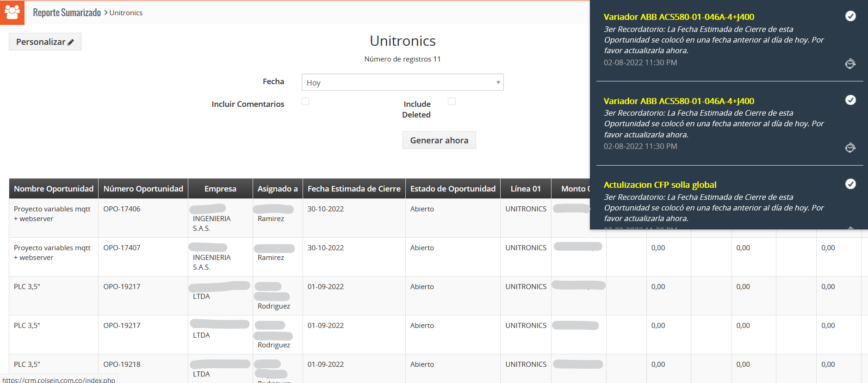Snooze the second Variador ABB notification via its clock icon
The width and height of the screenshot is (868, 383).
pos(850,148)
